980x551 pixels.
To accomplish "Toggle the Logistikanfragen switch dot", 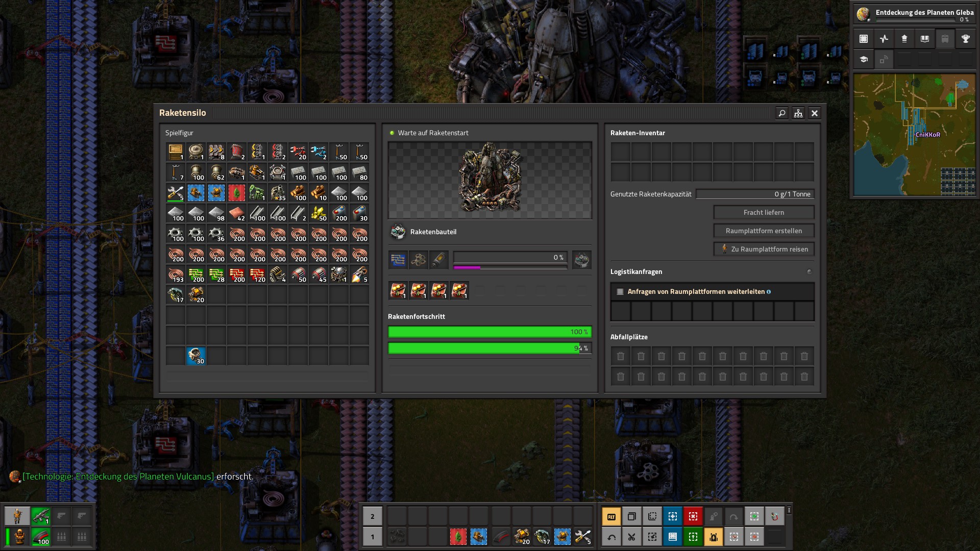I will point(809,272).
